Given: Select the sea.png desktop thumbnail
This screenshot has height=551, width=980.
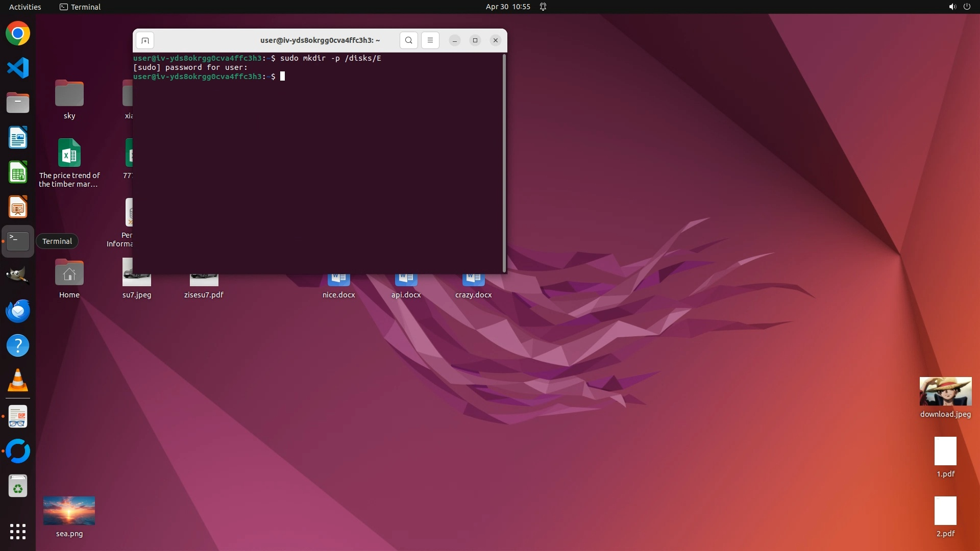Looking at the screenshot, I should coord(69,511).
